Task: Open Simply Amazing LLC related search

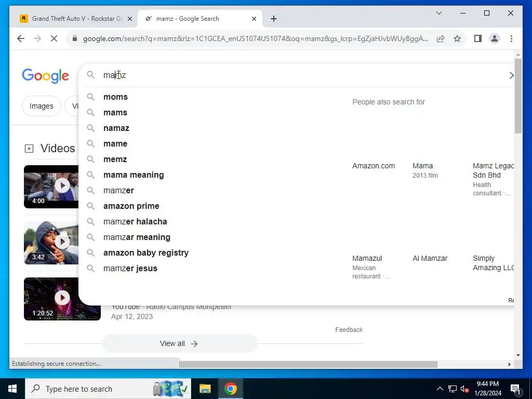Action: [x=493, y=263]
